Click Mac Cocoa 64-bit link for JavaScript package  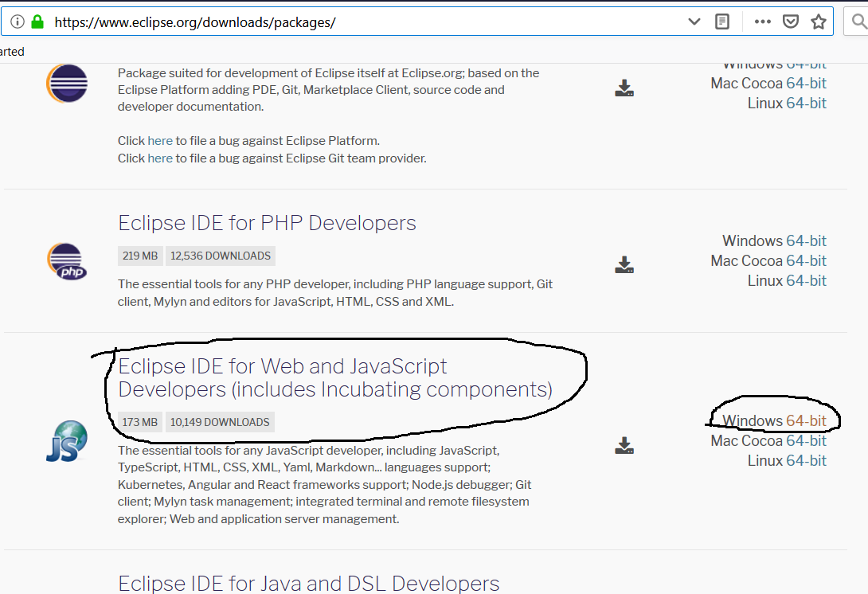(806, 440)
